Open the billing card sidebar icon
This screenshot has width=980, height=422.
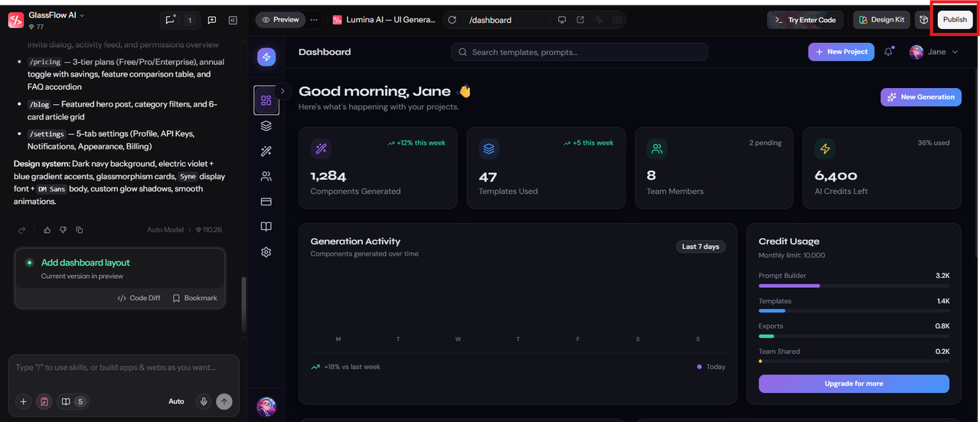(266, 201)
